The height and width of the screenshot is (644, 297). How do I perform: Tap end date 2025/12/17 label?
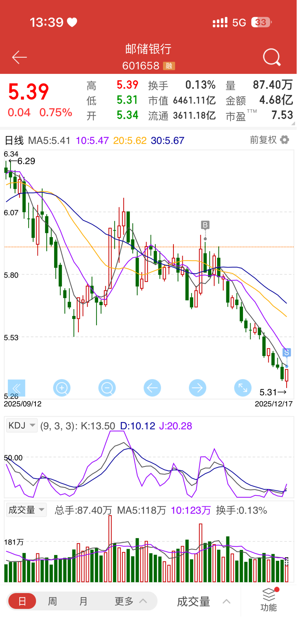point(274,404)
